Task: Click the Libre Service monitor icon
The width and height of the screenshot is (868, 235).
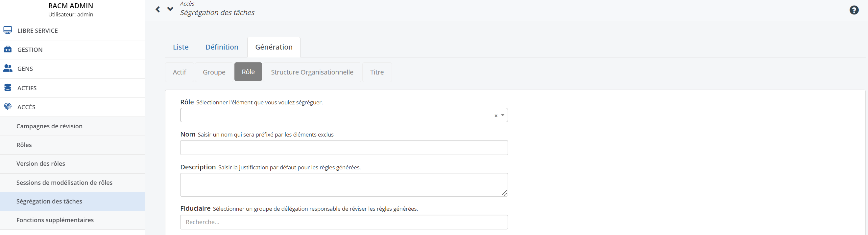Action: click(x=8, y=30)
